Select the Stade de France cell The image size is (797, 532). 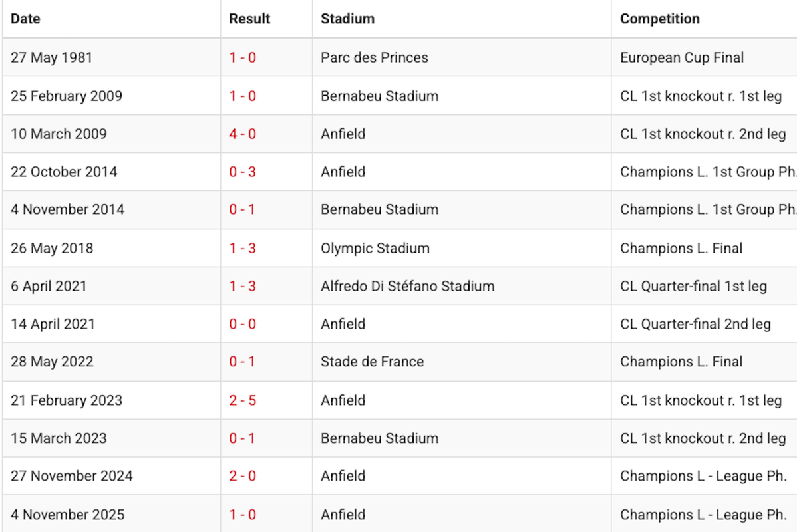[x=372, y=362]
